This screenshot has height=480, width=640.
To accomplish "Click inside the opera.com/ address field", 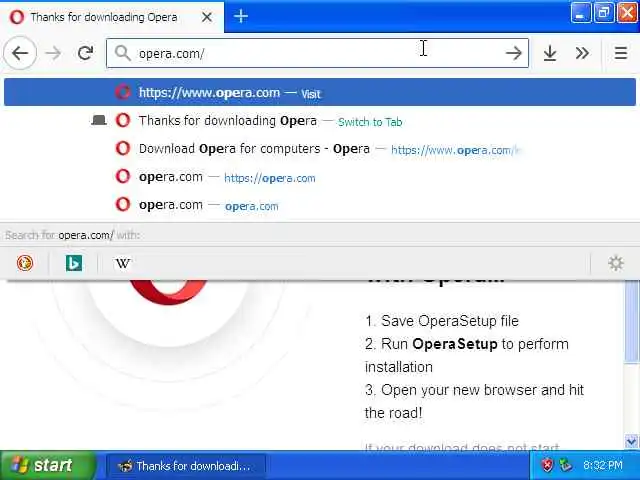I will pyautogui.click(x=317, y=53).
